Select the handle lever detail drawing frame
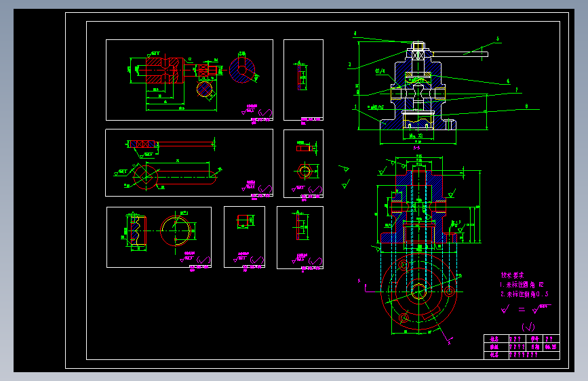588x381 pixels. tap(189, 163)
